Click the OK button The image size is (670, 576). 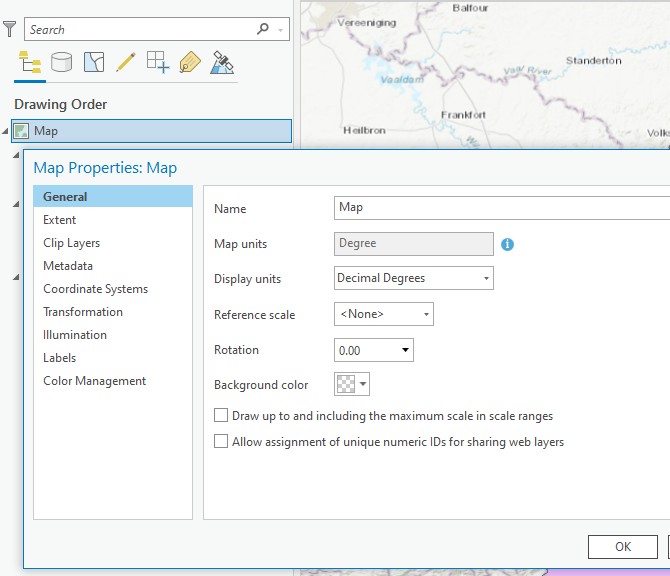(x=623, y=547)
